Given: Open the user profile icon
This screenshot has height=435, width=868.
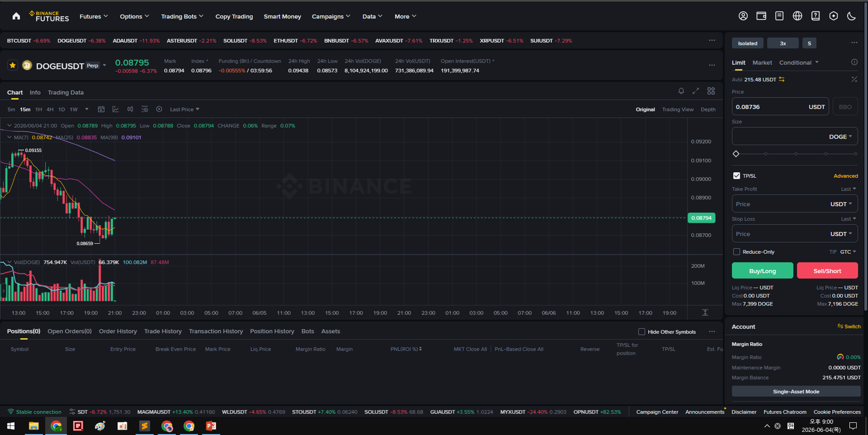Looking at the screenshot, I should (743, 16).
